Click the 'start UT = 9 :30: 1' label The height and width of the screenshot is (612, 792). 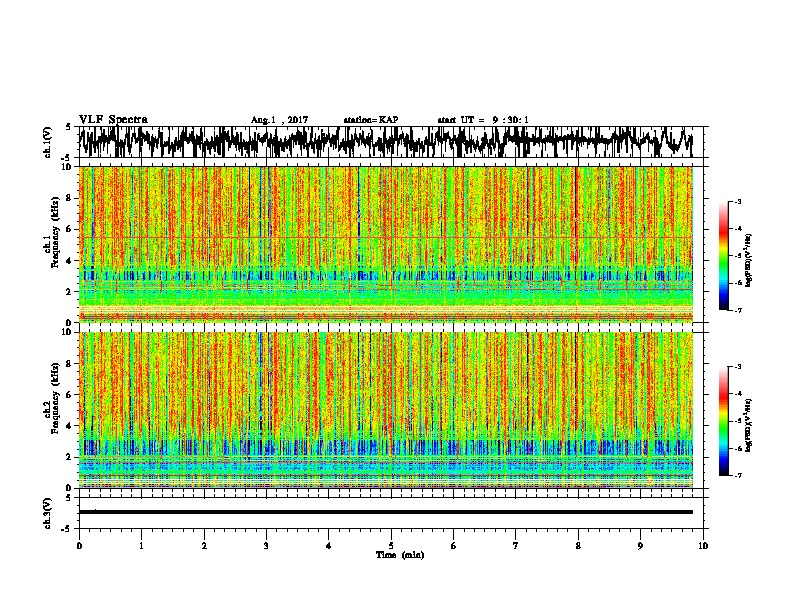tap(483, 120)
